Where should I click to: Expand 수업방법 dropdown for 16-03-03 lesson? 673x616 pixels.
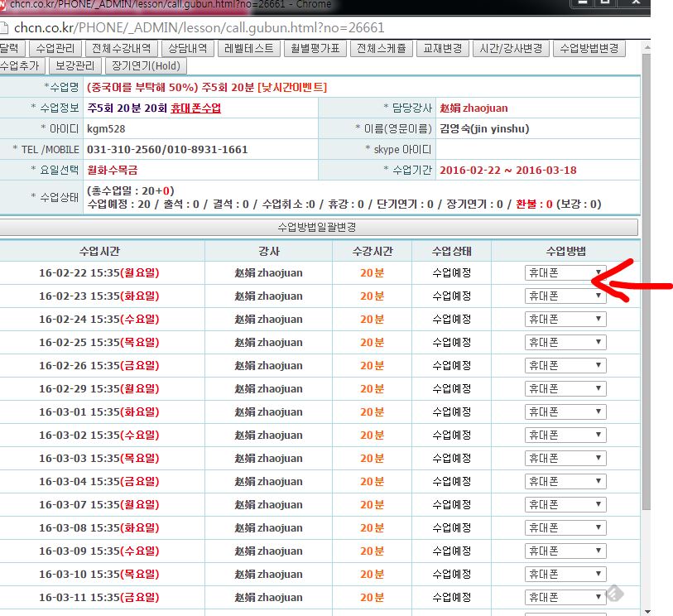pyautogui.click(x=565, y=458)
